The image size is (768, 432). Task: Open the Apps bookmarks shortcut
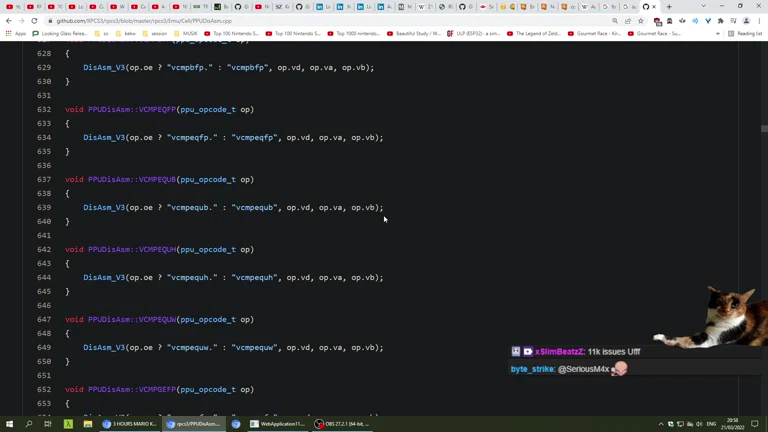click(16, 33)
